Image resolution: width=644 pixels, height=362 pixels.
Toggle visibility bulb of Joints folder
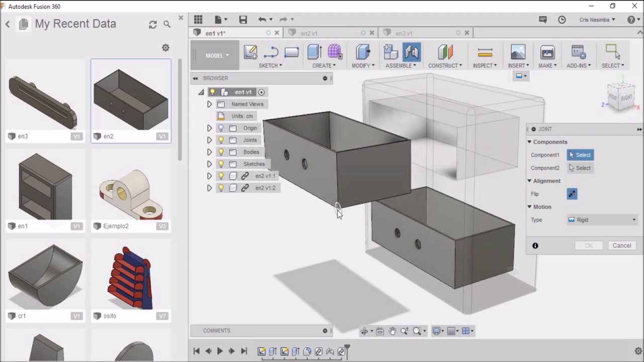221,140
